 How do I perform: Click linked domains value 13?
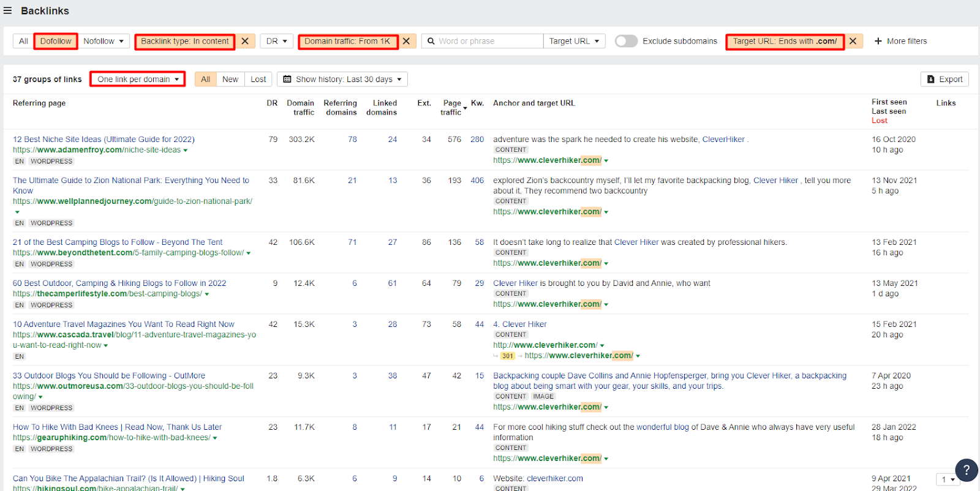point(393,180)
